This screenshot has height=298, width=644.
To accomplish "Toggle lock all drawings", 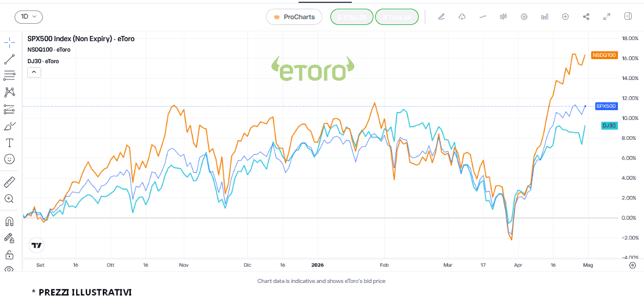I will 9,255.
